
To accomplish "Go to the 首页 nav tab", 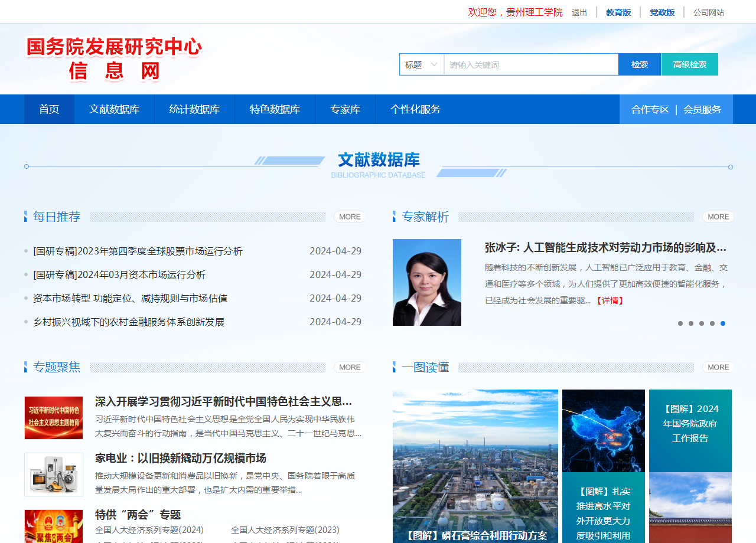I will click(49, 109).
